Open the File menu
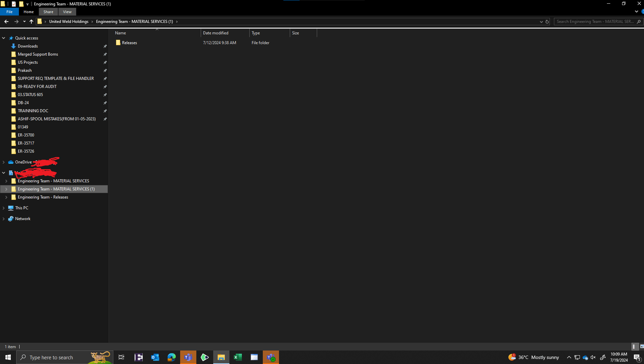 point(9,12)
